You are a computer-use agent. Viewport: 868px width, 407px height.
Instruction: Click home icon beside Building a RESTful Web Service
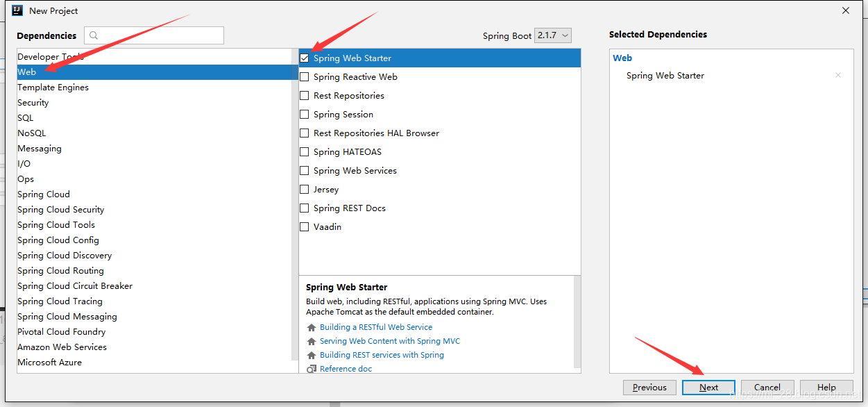312,327
